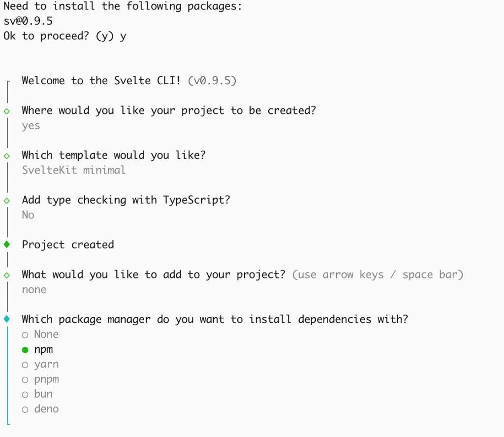Image resolution: width=504 pixels, height=437 pixels.
Task: Click the "SvelteKit minimal" template answer
Action: pyautogui.click(x=74, y=170)
